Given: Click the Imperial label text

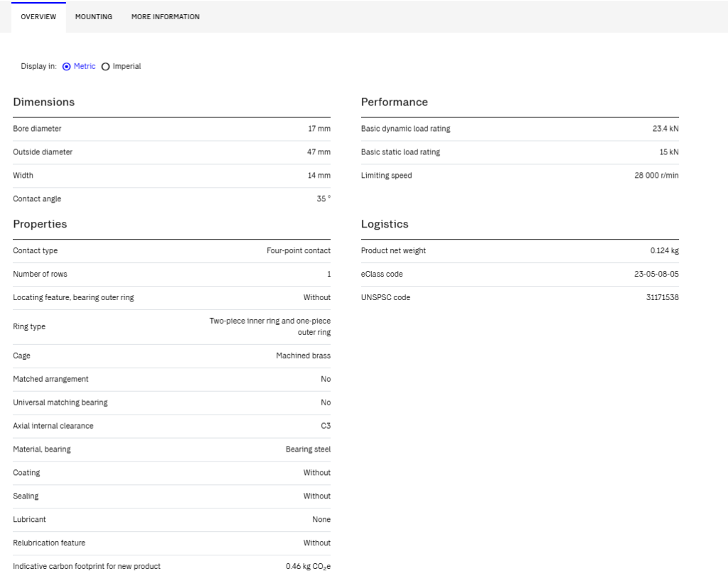Looking at the screenshot, I should 127,66.
